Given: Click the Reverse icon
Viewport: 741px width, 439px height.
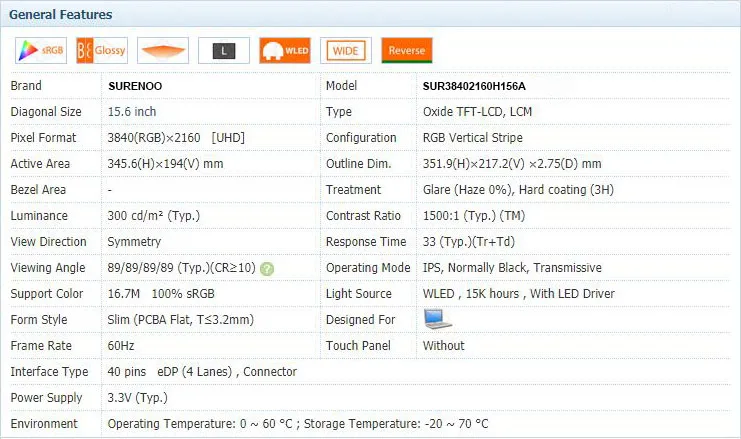Looking at the screenshot, I should pyautogui.click(x=407, y=51).
